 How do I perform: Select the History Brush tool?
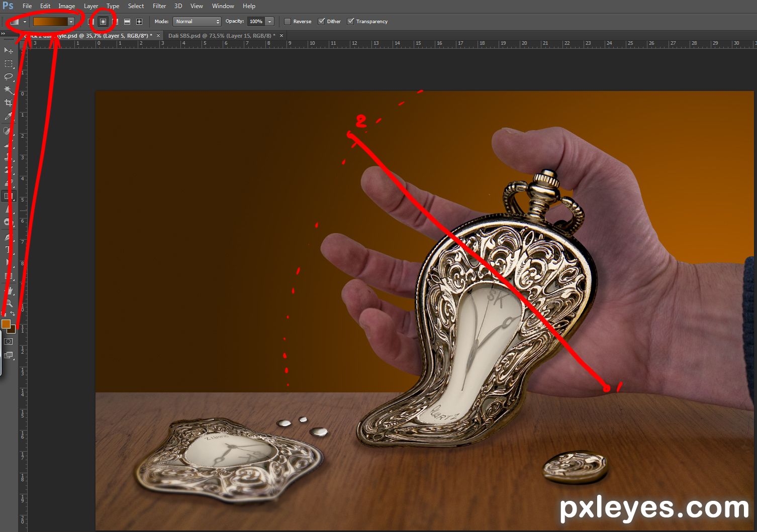pyautogui.click(x=9, y=170)
